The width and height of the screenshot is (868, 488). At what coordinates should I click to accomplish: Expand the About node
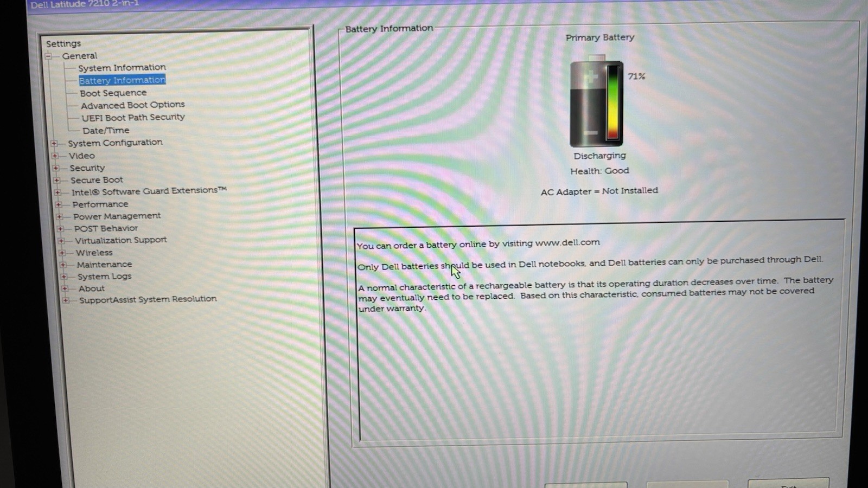point(65,288)
